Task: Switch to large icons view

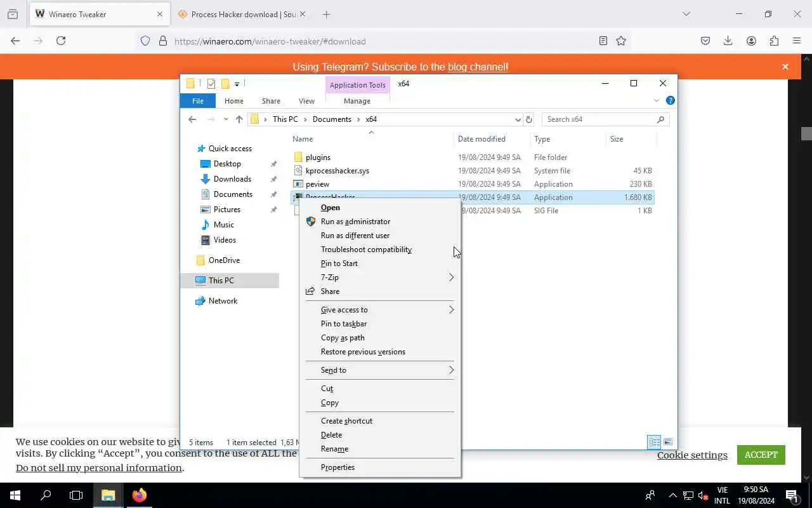Action: [x=668, y=442]
